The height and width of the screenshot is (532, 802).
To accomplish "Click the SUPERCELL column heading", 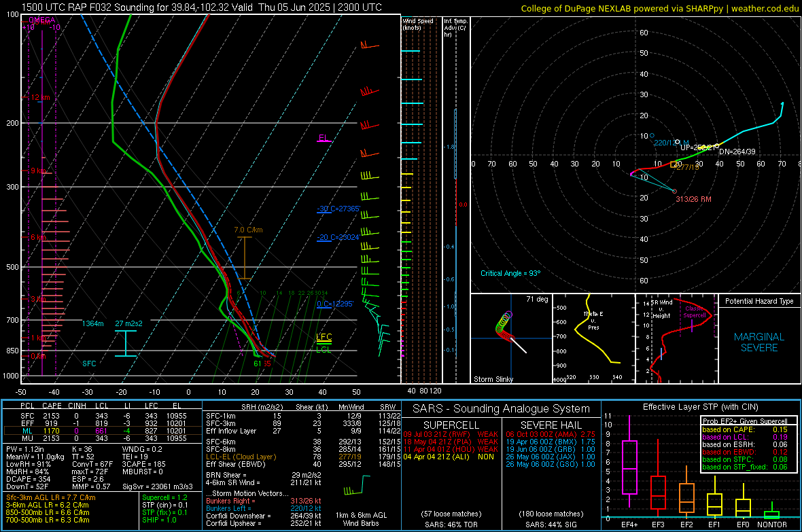I will [x=451, y=425].
